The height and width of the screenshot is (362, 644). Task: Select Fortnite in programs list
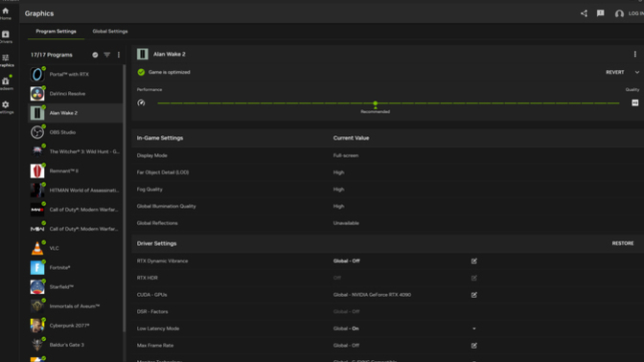75,267
